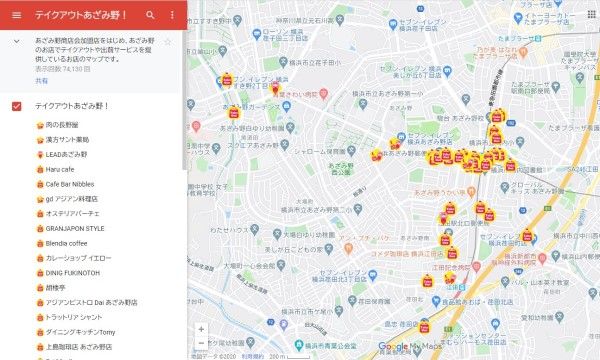Click the LEADあざみ野 list item
600x360 pixels.
tap(66, 155)
